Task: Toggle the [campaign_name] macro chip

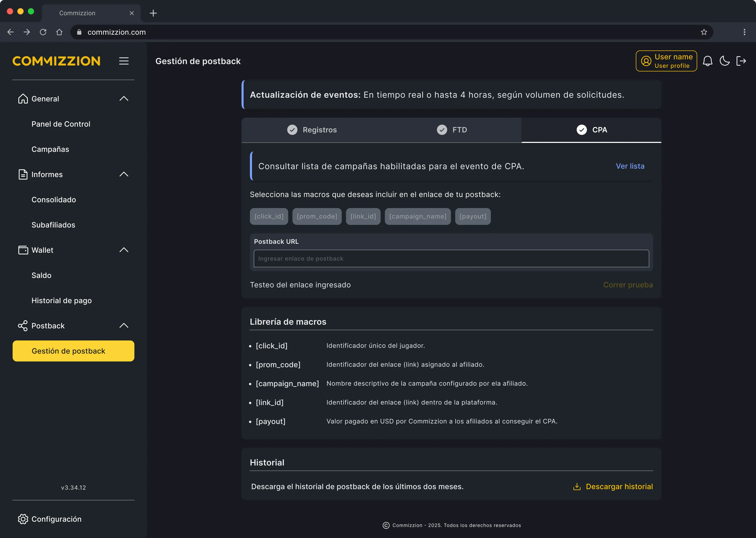Action: click(x=418, y=216)
